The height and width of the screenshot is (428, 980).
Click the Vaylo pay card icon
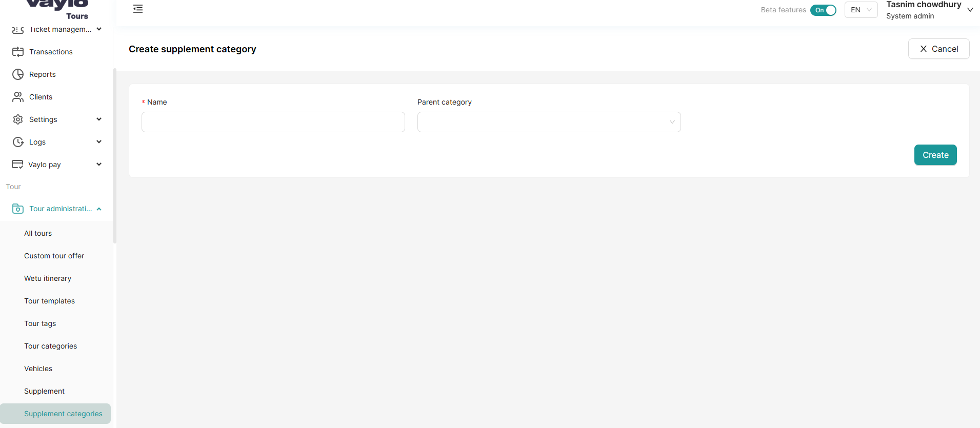(17, 165)
